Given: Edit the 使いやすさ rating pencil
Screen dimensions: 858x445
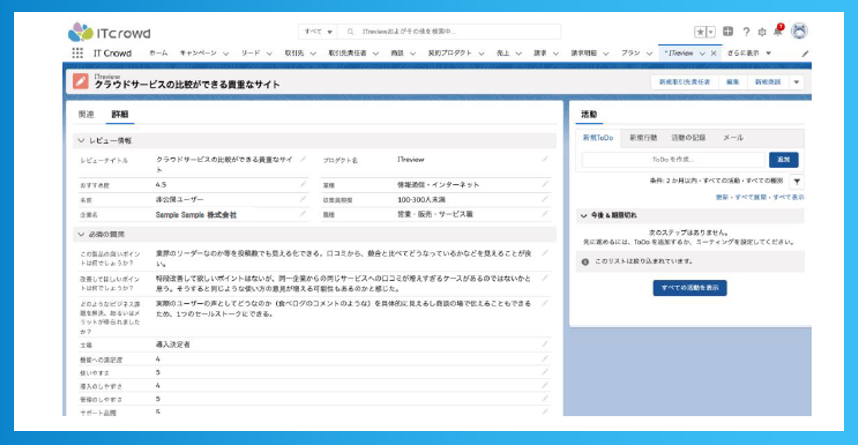Looking at the screenshot, I should pyautogui.click(x=544, y=372).
